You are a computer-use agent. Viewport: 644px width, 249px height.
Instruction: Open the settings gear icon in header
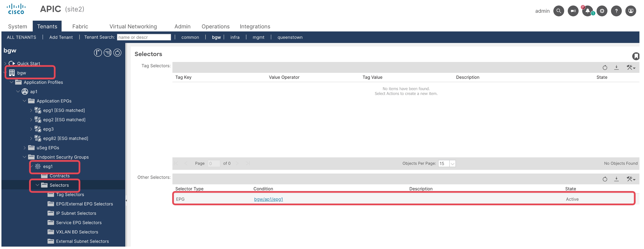[602, 11]
